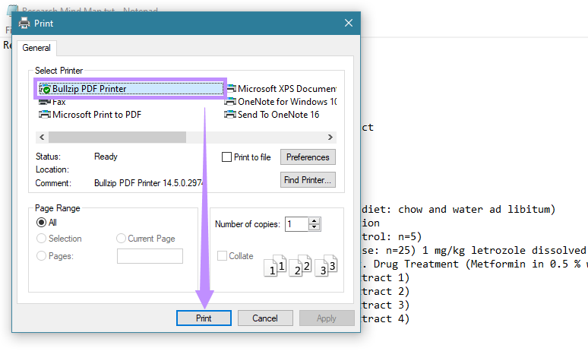Click 'diet: chow and water ad libitum' in Notepad
The width and height of the screenshot is (588, 364).
click(x=458, y=210)
